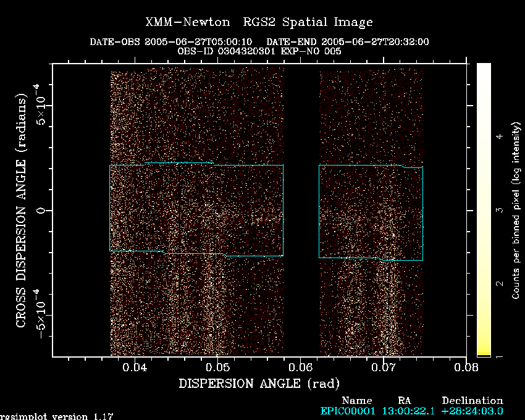The height and width of the screenshot is (420, 525).
Task: Click the 0.07 x-axis tick label
Action: point(384,367)
